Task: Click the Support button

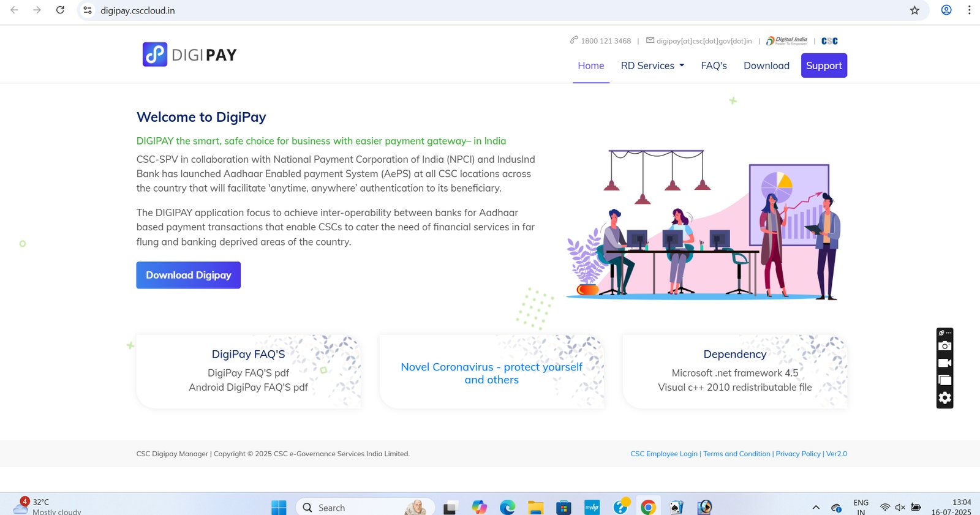Action: (824, 66)
